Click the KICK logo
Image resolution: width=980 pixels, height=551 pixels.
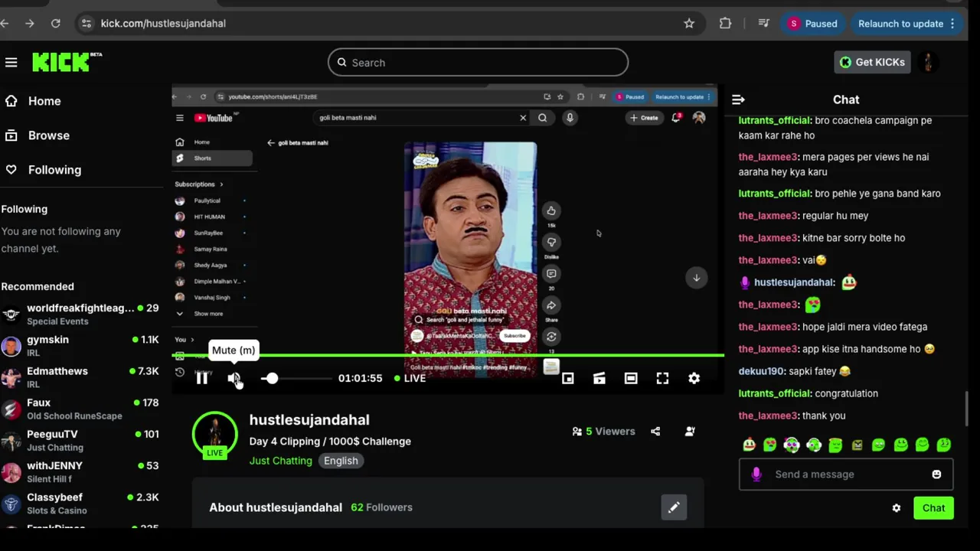[66, 62]
